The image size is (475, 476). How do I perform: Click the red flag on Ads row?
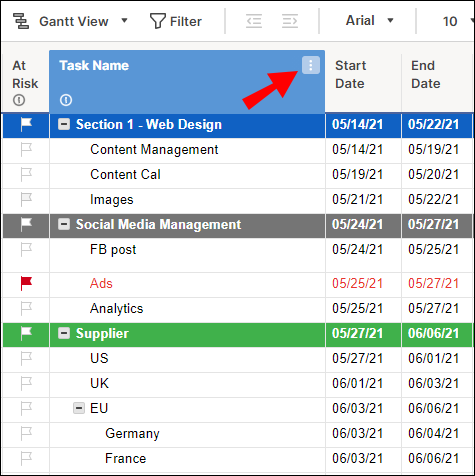point(26,283)
